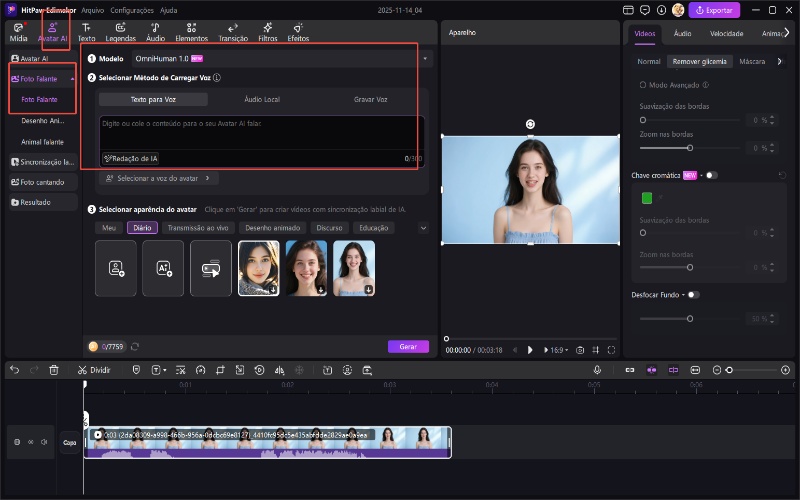Open the Velocidade properties tab
800x500 pixels.
point(726,33)
